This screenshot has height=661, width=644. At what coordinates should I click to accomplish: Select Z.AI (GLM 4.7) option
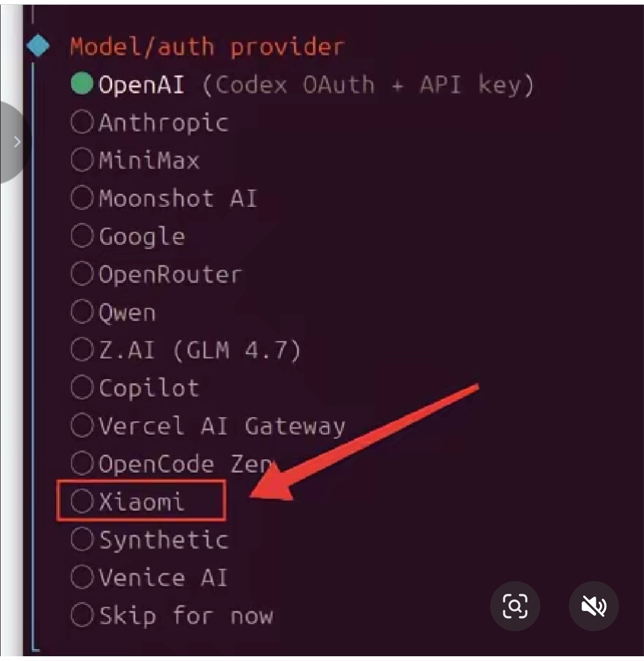point(82,350)
